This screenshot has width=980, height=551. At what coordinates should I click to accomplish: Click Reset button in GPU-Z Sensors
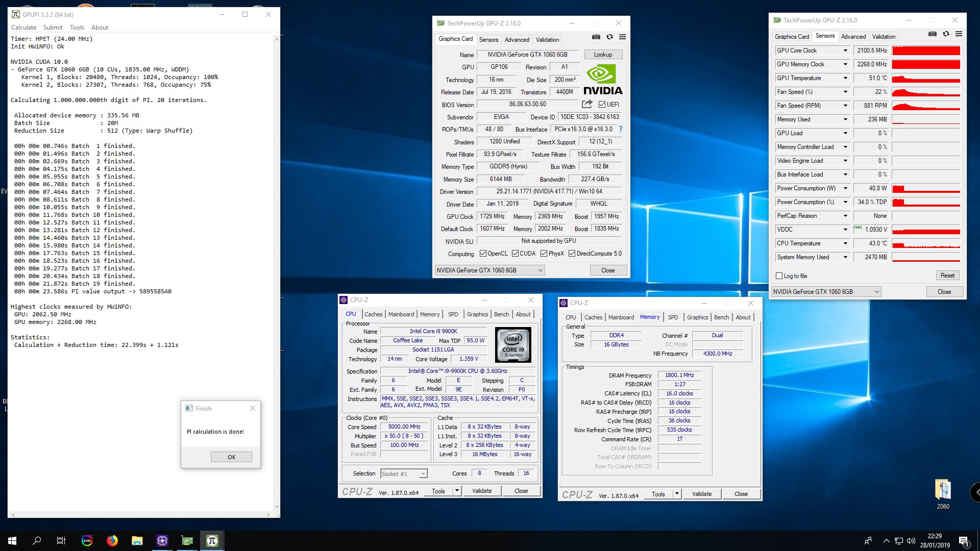947,275
